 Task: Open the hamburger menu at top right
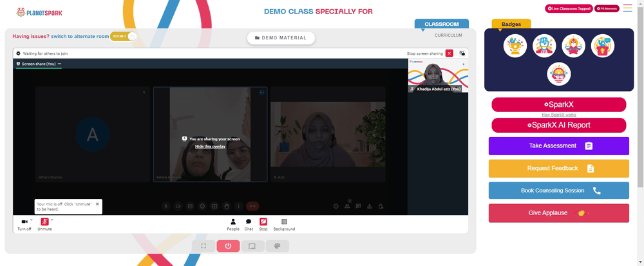click(x=627, y=8)
